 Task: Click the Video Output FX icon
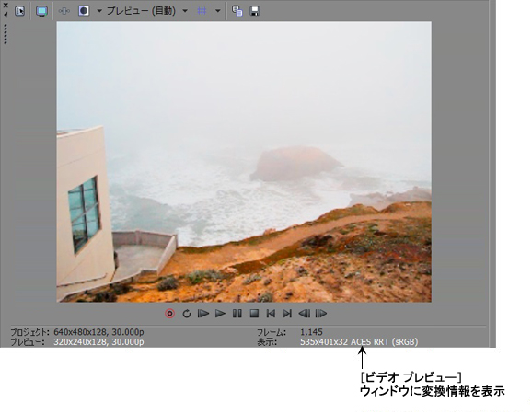pyautogui.click(x=64, y=11)
